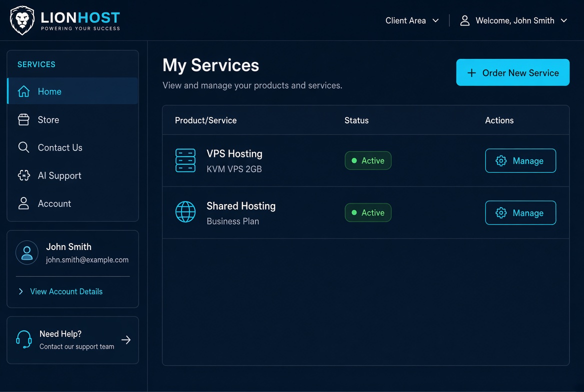Click the VPS Hosting service name
The width and height of the screenshot is (584, 392).
(234, 154)
